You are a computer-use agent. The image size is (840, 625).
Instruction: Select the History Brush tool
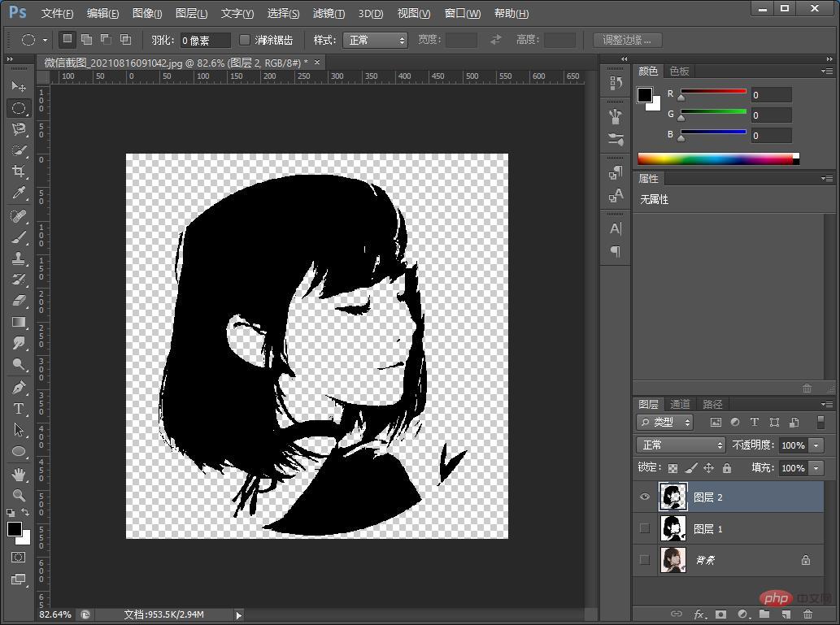pyautogui.click(x=19, y=279)
